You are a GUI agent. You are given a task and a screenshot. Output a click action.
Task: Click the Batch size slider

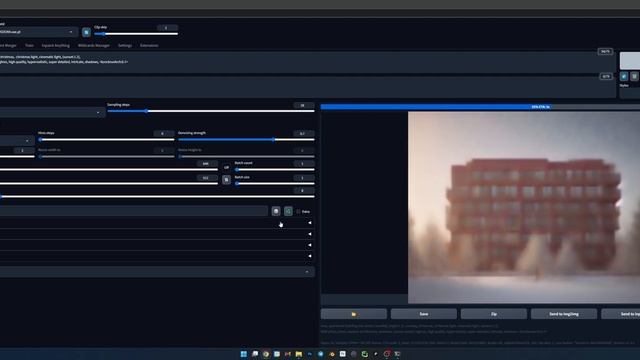pos(274,184)
